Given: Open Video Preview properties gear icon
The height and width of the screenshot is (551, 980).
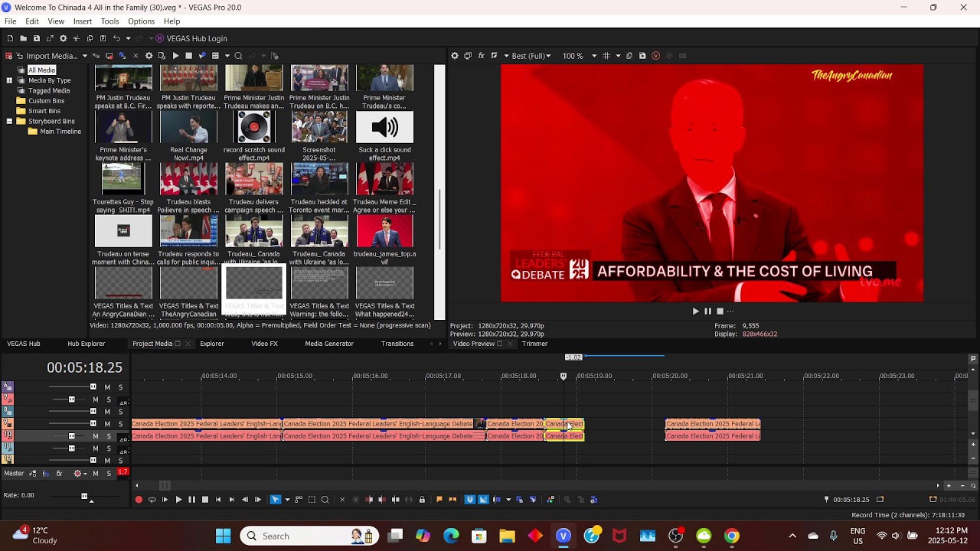Looking at the screenshot, I should (x=455, y=56).
